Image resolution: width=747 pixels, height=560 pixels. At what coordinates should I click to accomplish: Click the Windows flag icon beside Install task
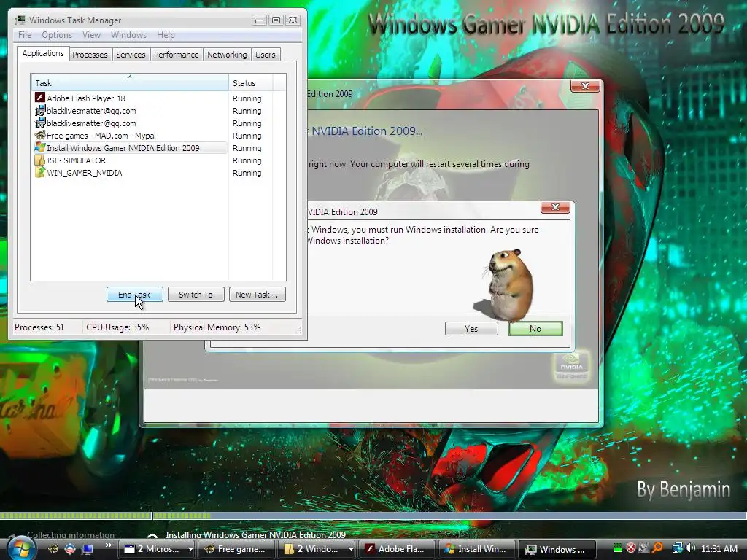coord(40,147)
